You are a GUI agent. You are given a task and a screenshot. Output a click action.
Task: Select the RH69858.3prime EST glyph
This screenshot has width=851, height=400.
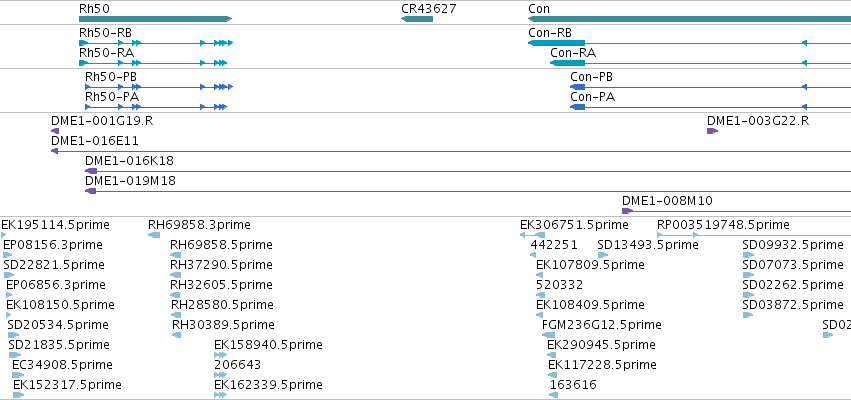pos(154,235)
